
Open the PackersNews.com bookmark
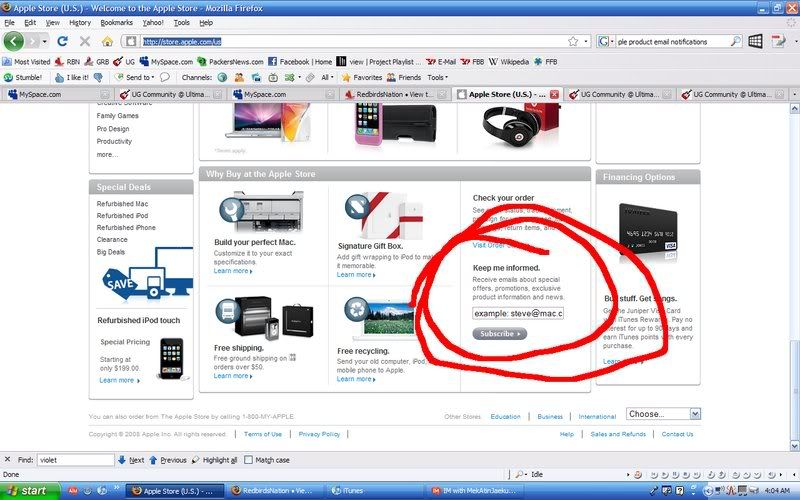coord(230,62)
